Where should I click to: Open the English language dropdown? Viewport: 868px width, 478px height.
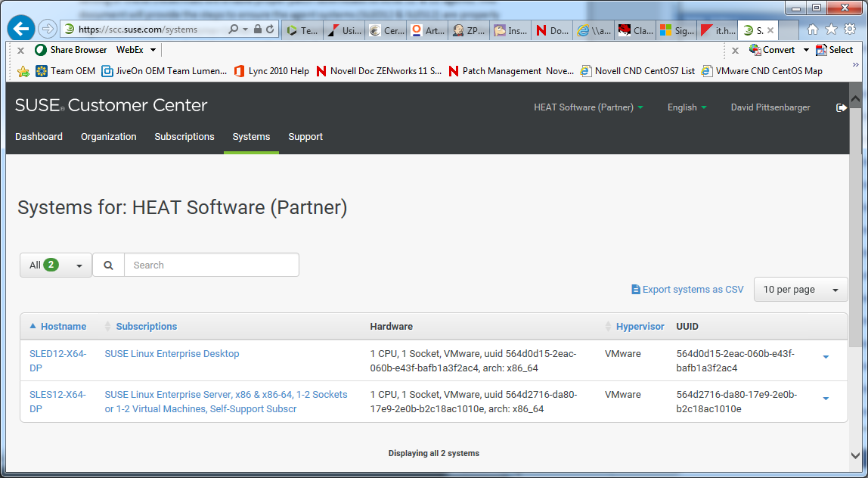click(x=687, y=107)
